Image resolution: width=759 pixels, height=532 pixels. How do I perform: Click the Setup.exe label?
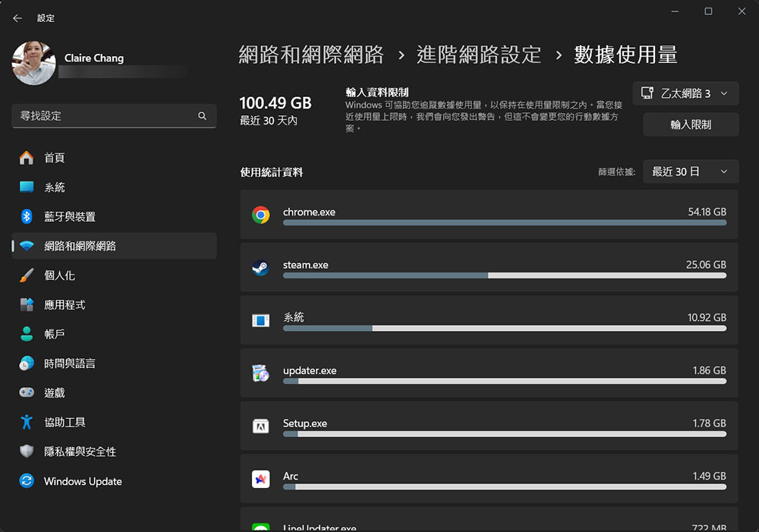(x=305, y=423)
